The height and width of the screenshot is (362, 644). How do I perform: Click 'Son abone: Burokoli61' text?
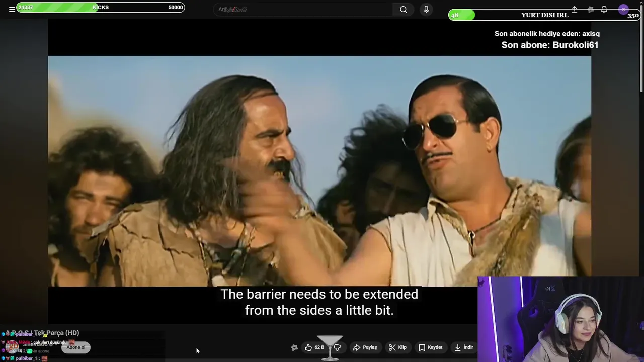tap(550, 45)
